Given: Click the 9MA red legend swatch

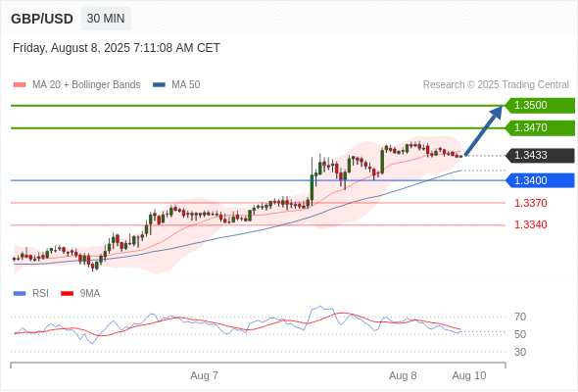Looking at the screenshot, I should pos(67,294).
